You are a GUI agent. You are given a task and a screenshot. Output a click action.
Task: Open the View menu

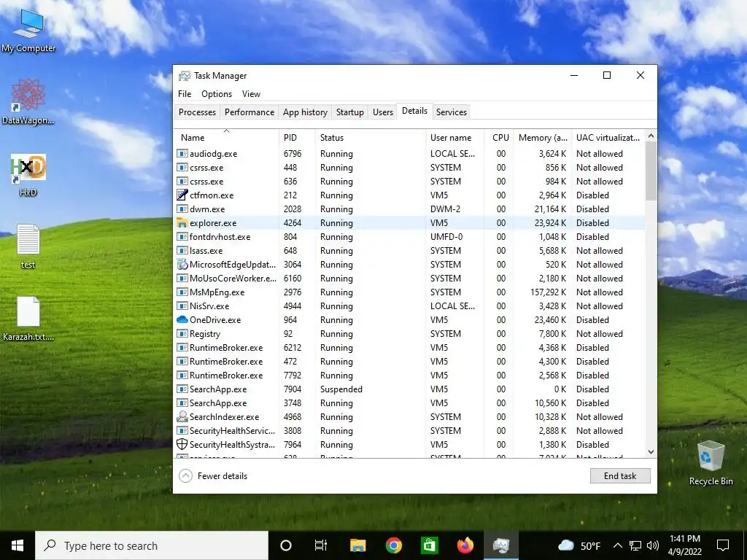(x=251, y=94)
